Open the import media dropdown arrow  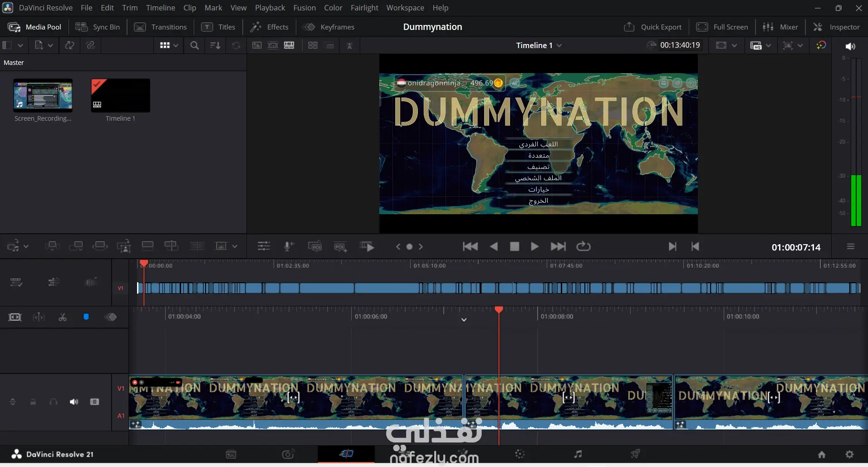pyautogui.click(x=50, y=45)
